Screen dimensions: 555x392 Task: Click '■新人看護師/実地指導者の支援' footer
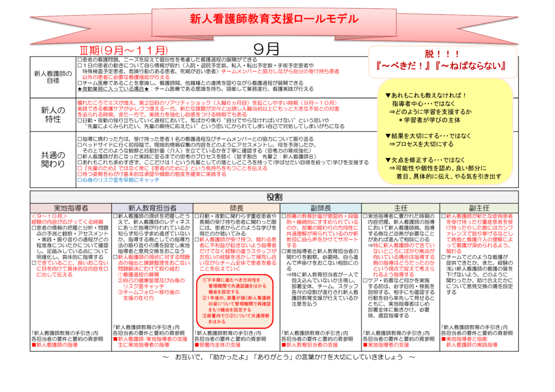[x=150, y=339]
